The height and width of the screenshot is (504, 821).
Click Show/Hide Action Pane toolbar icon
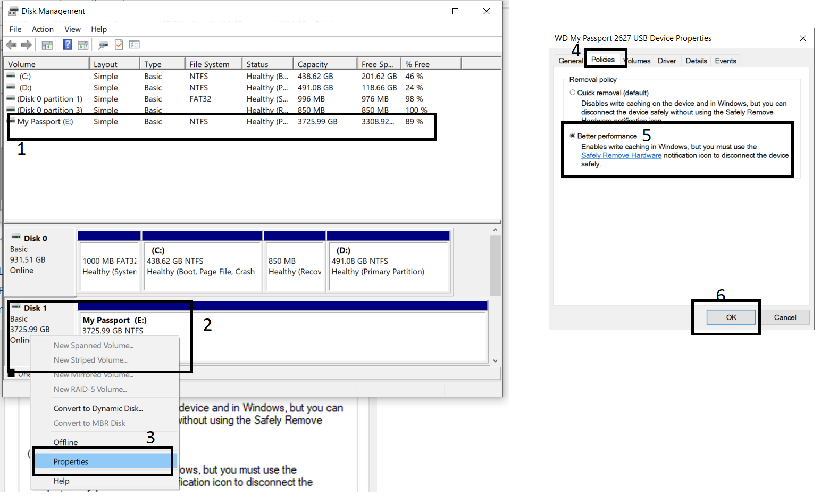[83, 45]
